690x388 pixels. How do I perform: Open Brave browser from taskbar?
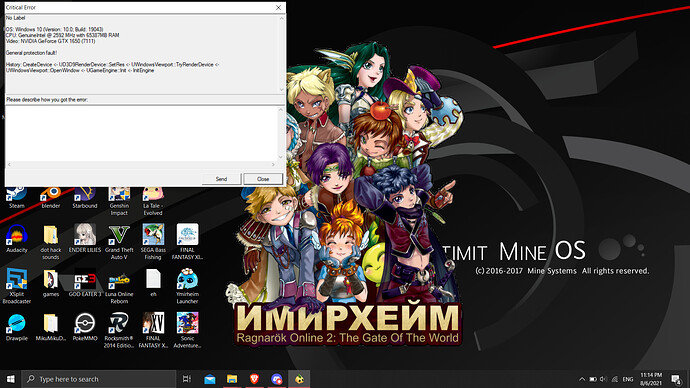tap(254, 379)
